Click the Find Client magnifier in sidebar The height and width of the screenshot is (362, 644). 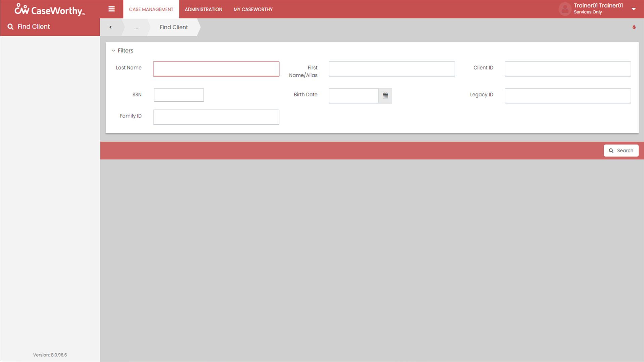11,27
